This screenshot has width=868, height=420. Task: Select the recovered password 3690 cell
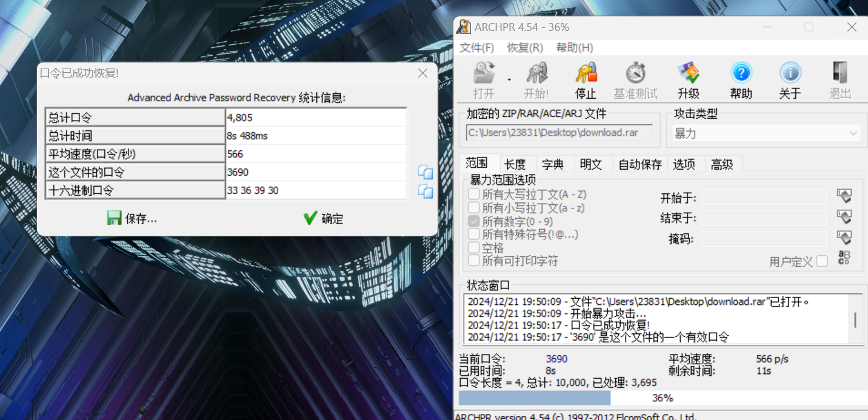pyautogui.click(x=316, y=172)
